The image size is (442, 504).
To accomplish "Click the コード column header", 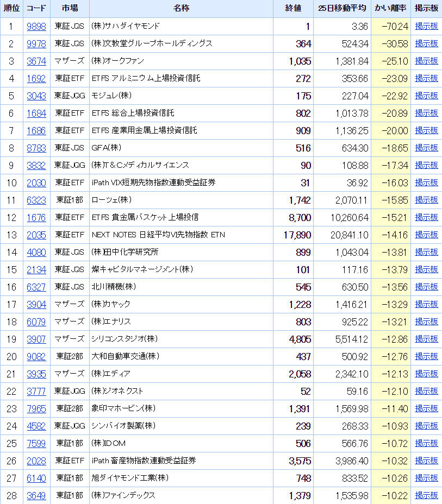I will click(36, 8).
